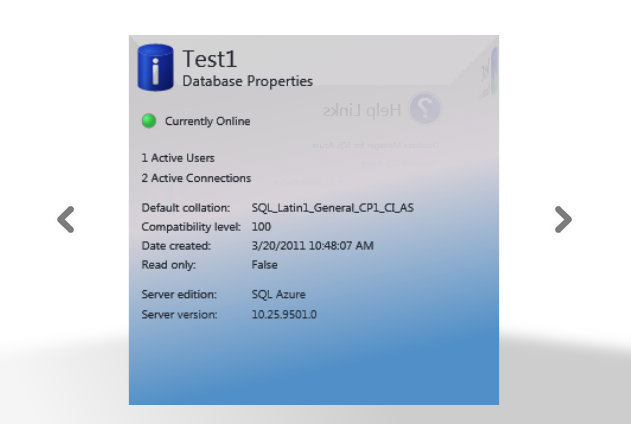Click the SQL_Latin1_General_CP1_CI_AS collation value
This screenshot has width=631, height=424.
[x=332, y=208]
